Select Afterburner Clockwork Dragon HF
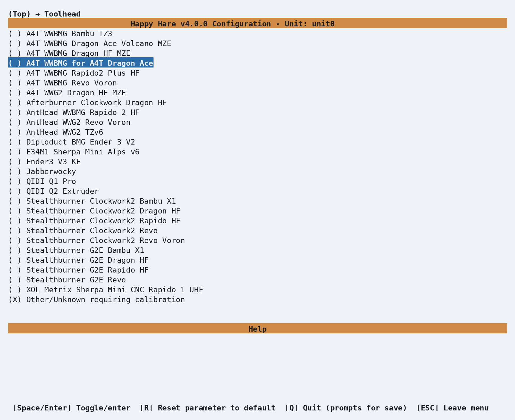This screenshot has height=420, width=515. click(x=87, y=103)
